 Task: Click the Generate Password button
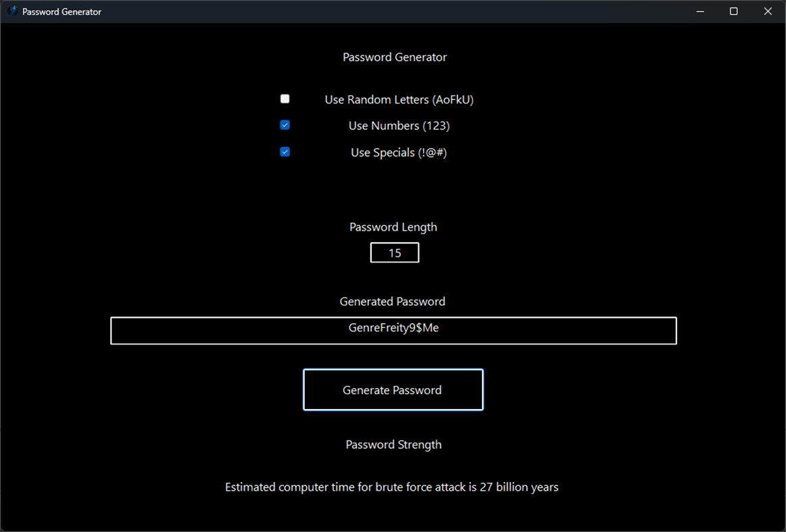point(393,389)
